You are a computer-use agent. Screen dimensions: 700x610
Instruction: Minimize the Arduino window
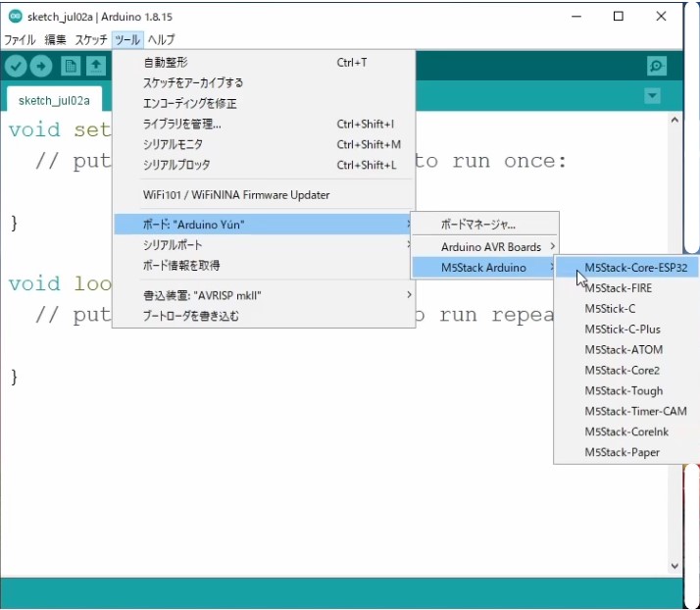click(576, 17)
